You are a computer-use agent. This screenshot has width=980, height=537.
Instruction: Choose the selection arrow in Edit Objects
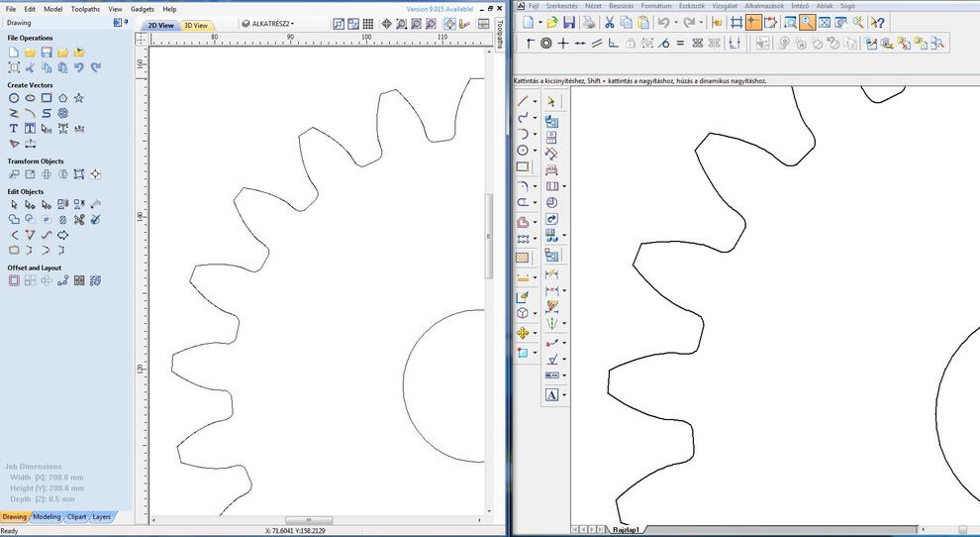[14, 205]
